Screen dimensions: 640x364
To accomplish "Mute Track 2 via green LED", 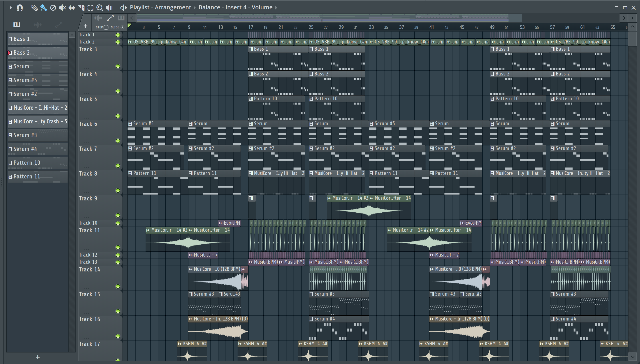I will 118,42.
